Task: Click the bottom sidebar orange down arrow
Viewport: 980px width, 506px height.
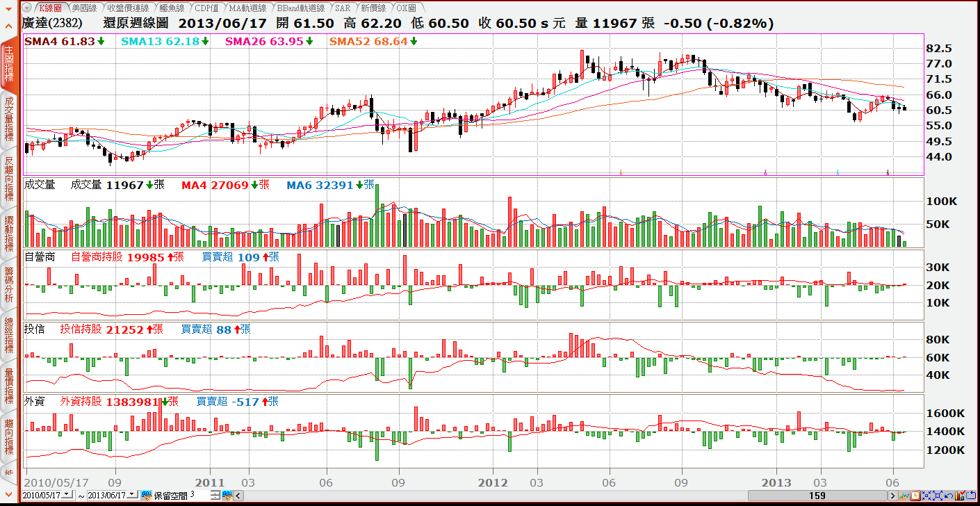Action: tap(8, 494)
